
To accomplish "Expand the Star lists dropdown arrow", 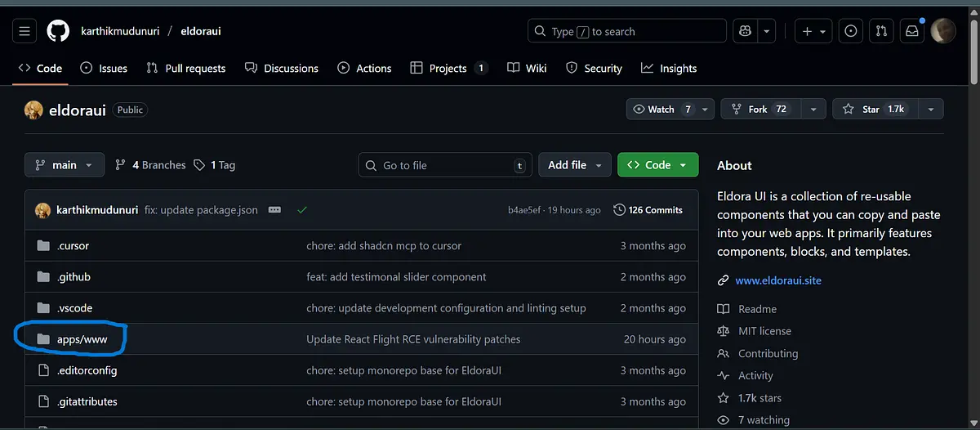I will click(931, 109).
